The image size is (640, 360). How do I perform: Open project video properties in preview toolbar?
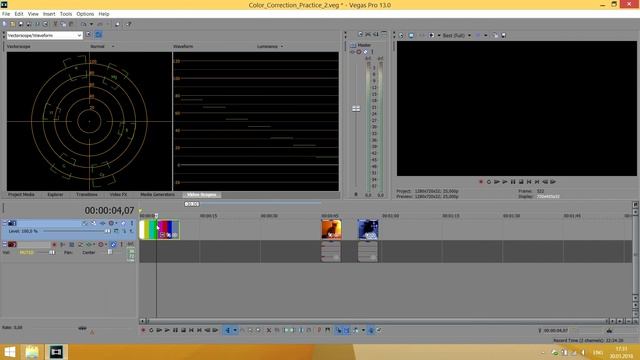coord(402,36)
